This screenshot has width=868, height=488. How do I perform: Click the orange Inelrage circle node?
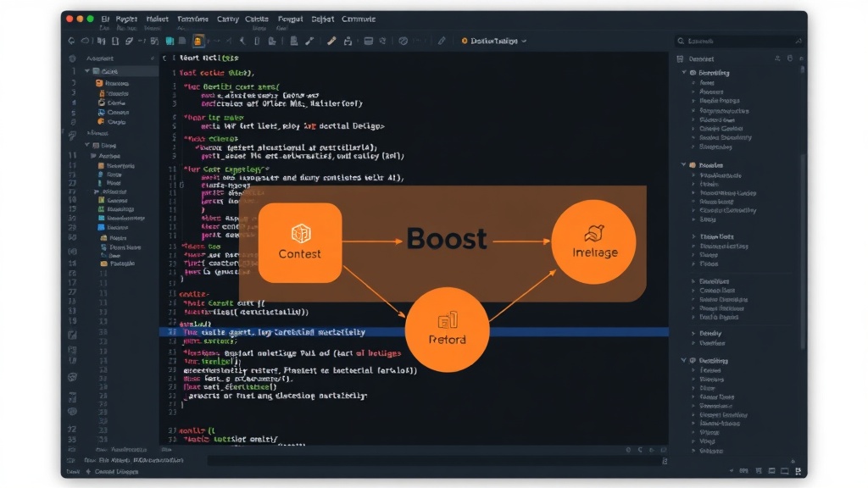(x=594, y=241)
